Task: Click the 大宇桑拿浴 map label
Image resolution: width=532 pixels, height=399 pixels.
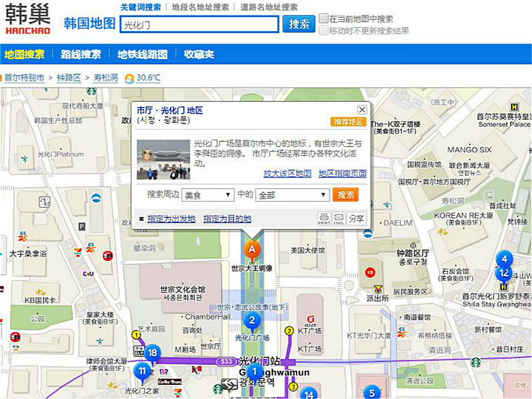Action: pyautogui.click(x=28, y=253)
